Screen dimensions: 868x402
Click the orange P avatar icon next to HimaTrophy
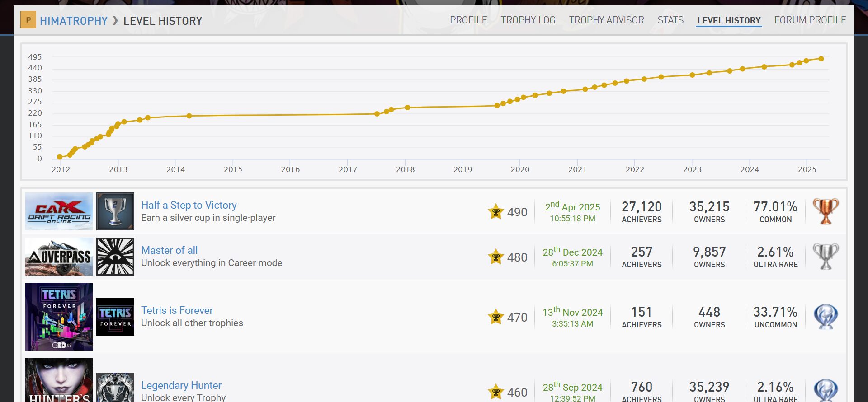coord(28,20)
